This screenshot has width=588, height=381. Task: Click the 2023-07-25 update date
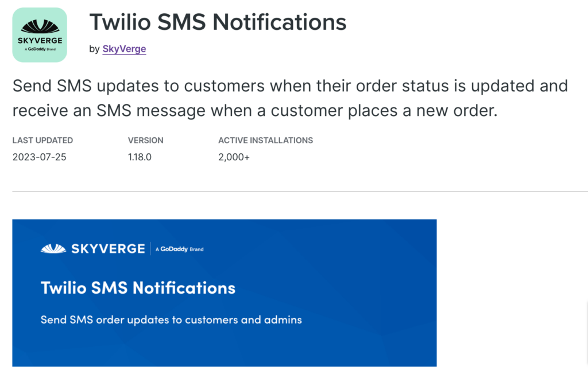click(39, 157)
